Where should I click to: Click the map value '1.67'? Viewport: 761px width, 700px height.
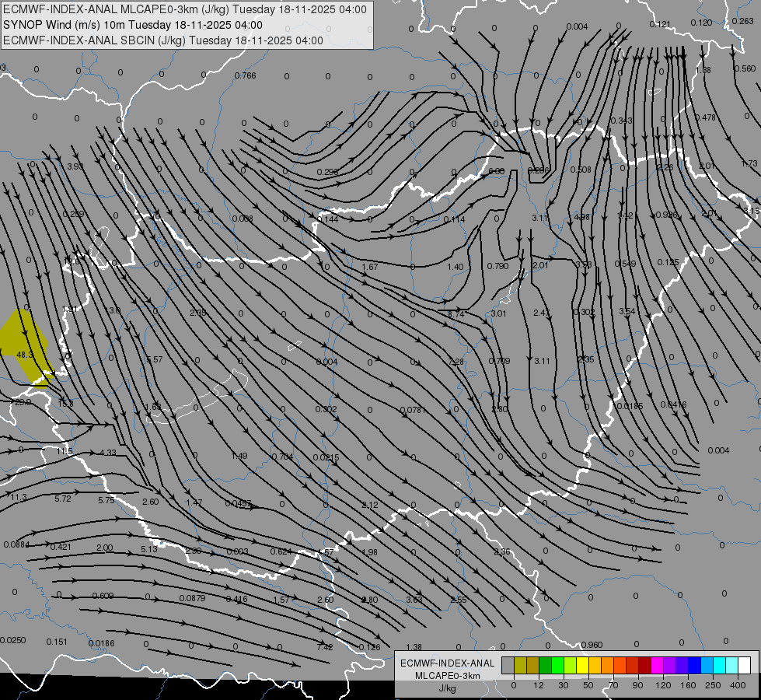[370, 267]
